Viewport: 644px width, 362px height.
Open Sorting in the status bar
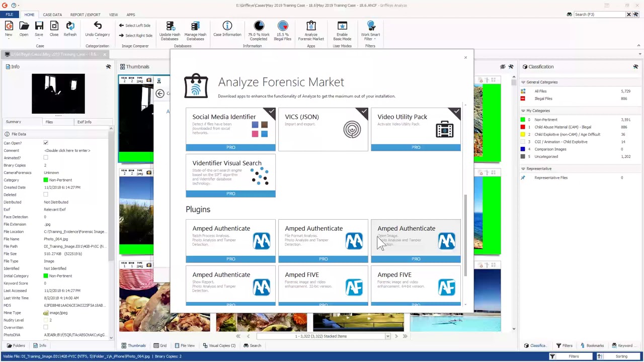(x=617, y=356)
